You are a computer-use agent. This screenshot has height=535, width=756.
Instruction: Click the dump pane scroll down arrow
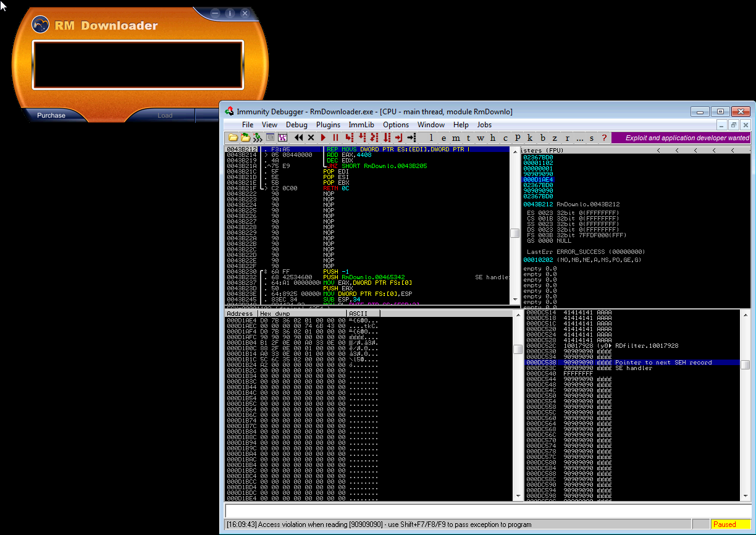[x=518, y=496]
